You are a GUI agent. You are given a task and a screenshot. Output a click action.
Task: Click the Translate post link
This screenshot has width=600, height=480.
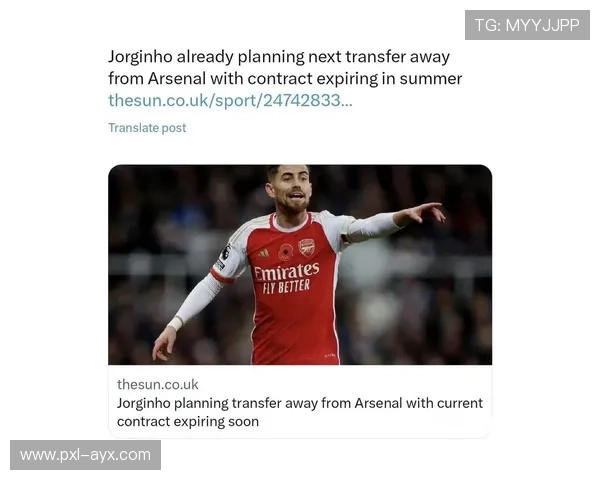coord(147,128)
